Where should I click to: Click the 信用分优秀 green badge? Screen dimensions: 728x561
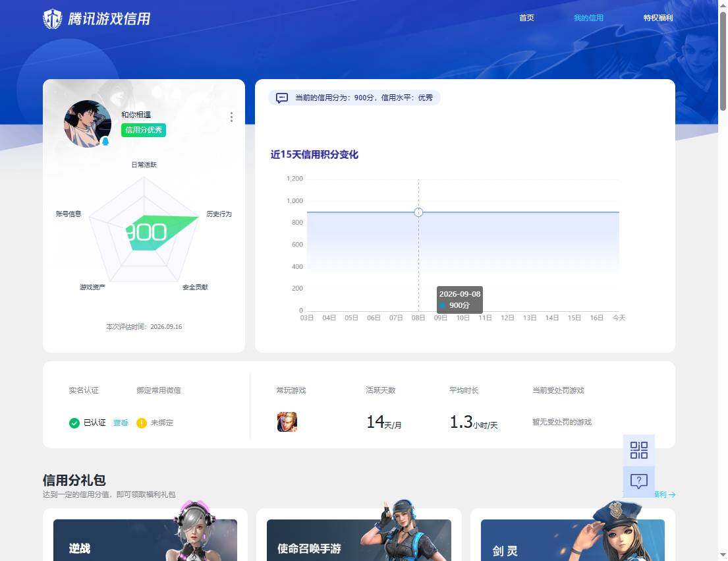coord(144,130)
